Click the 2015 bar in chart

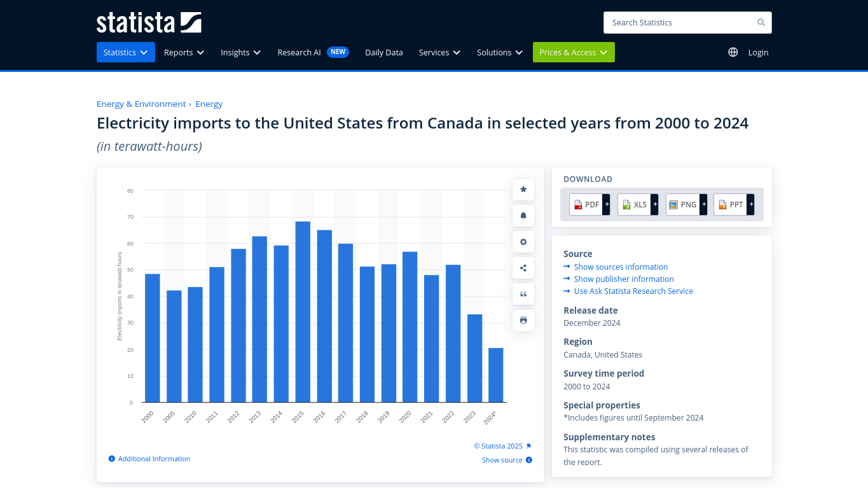303,312
